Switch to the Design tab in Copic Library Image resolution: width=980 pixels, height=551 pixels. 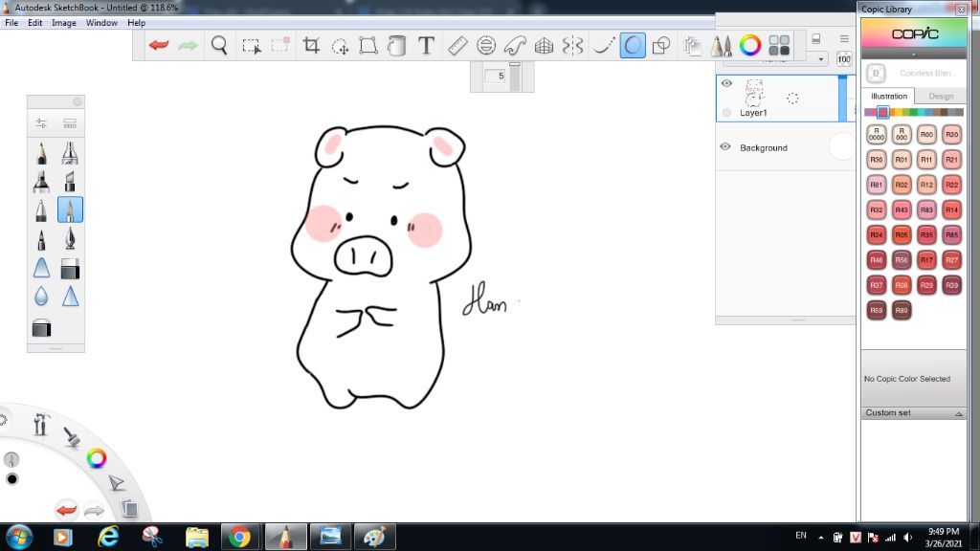click(941, 97)
